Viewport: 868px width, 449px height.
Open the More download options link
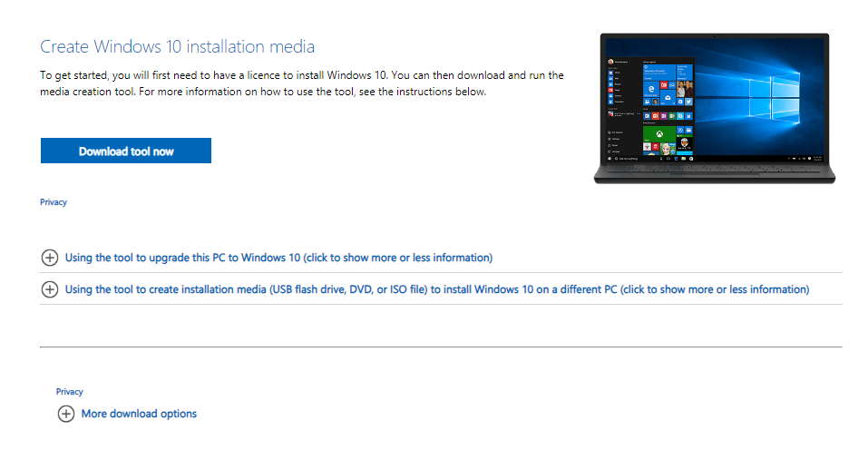click(x=139, y=414)
